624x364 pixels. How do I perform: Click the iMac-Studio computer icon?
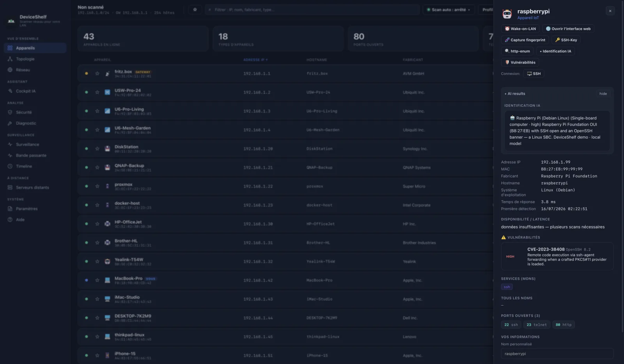107,299
